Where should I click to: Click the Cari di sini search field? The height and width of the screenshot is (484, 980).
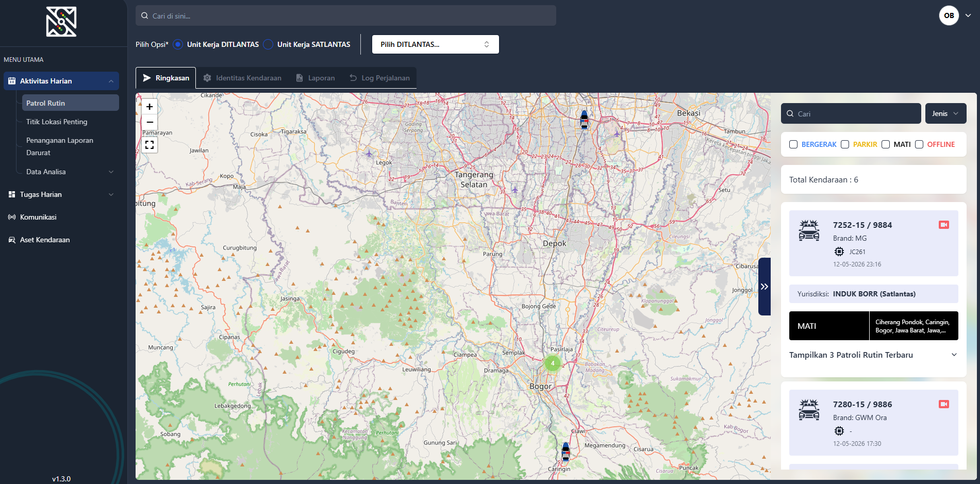click(x=346, y=16)
